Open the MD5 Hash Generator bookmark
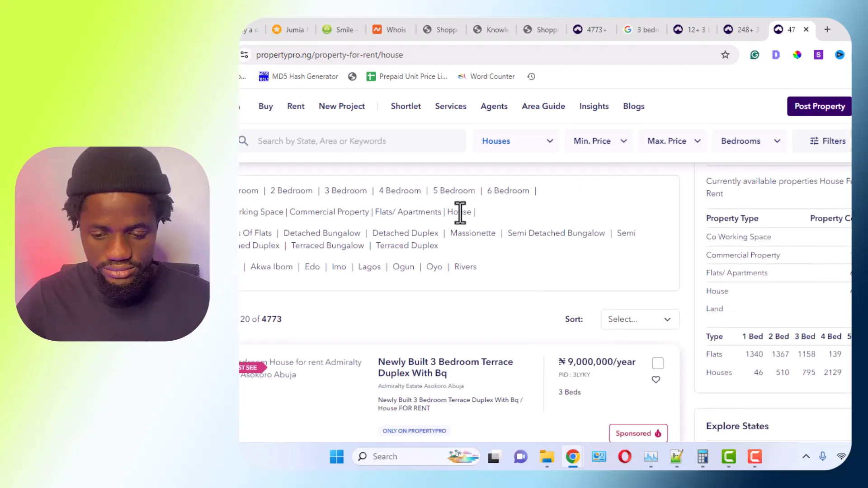868x488 pixels. click(298, 76)
